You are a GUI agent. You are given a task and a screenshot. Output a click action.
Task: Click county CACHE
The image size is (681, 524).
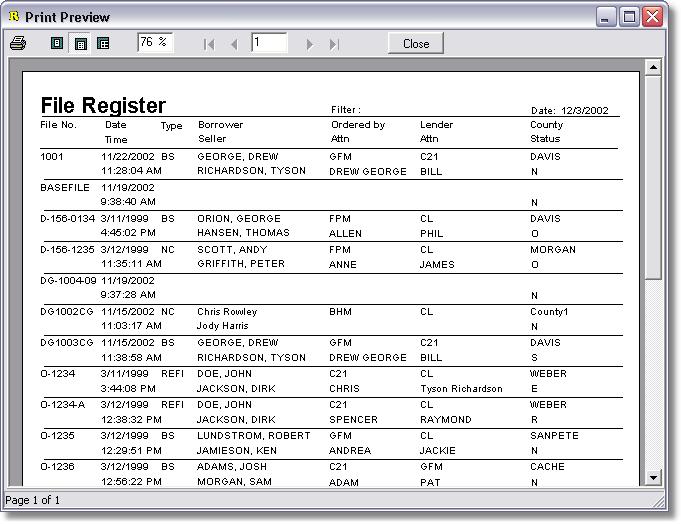point(547,467)
